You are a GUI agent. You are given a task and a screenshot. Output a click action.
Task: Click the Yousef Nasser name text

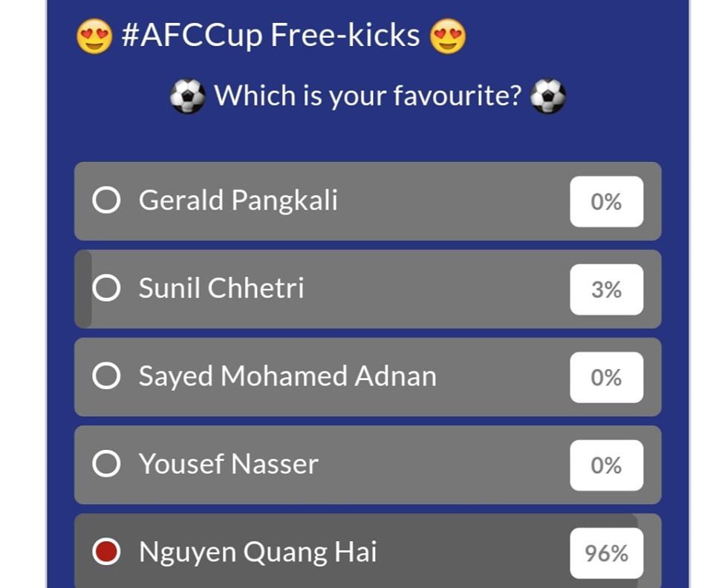229,464
